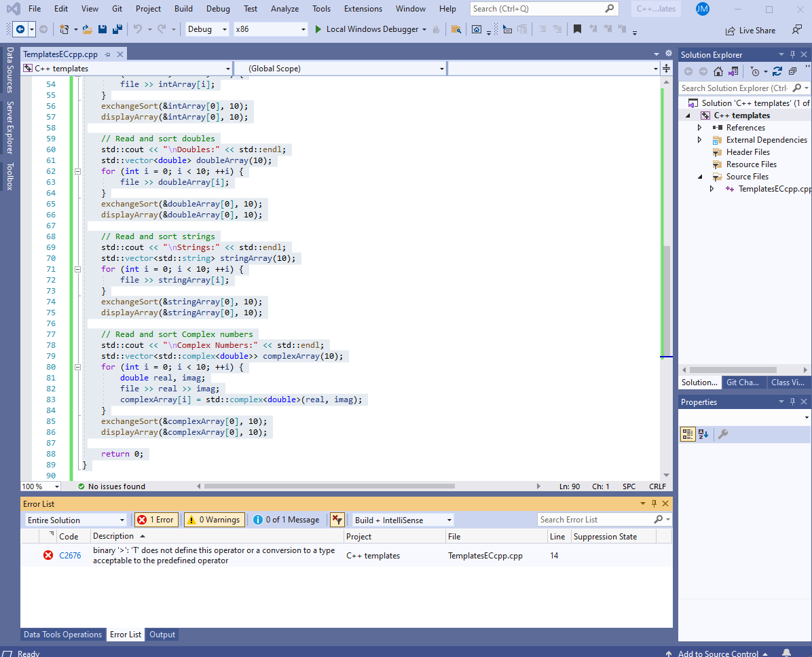The image size is (812, 657).
Task: Toggle a bookmark using the toolbar icon
Action: pos(578,30)
